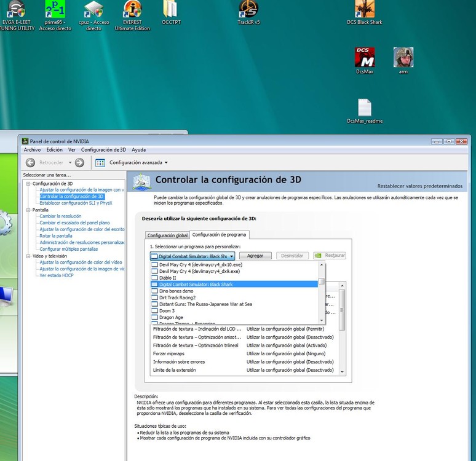Collapse the Vídeo y televisión tree node

tap(28, 256)
